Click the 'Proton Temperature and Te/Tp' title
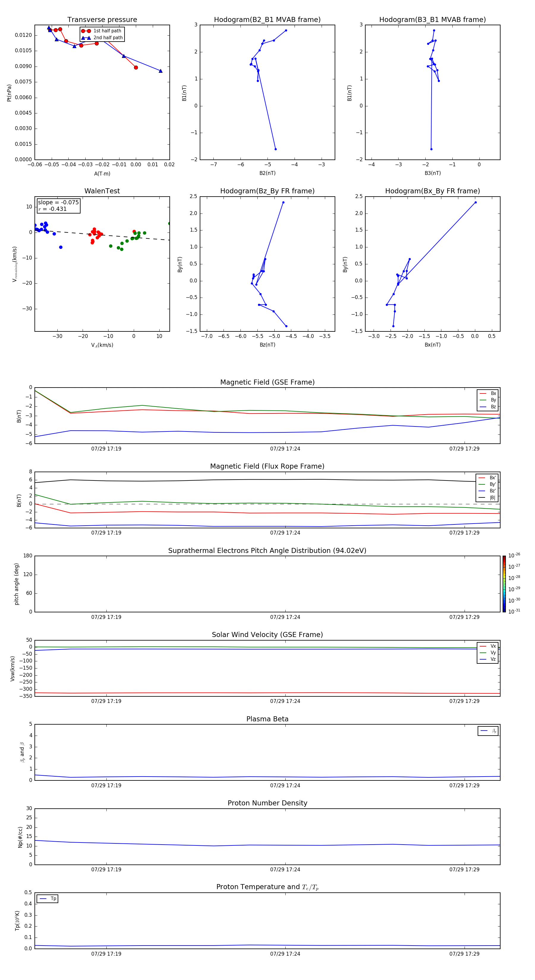Viewport: 535px width, 980px height. [267, 887]
